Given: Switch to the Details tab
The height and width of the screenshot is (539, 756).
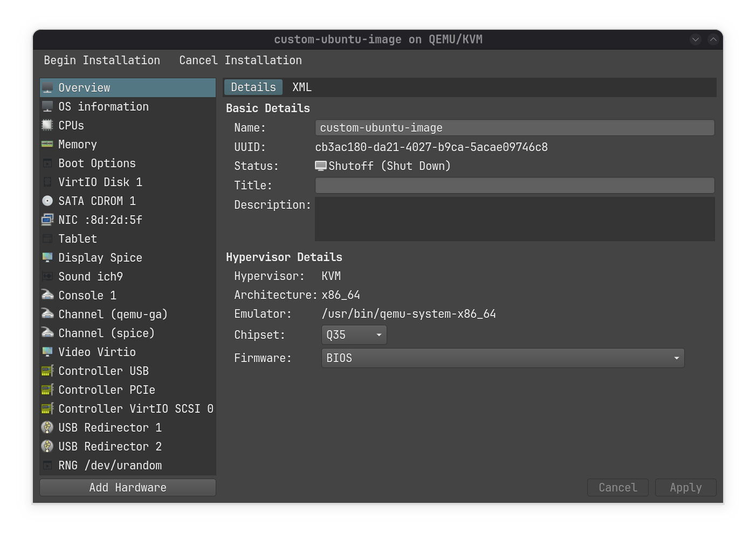Looking at the screenshot, I should click(253, 87).
